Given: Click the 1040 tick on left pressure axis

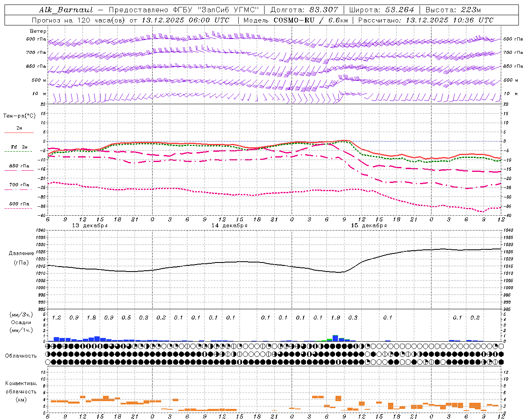Looking at the screenshot, I should coord(40,231).
